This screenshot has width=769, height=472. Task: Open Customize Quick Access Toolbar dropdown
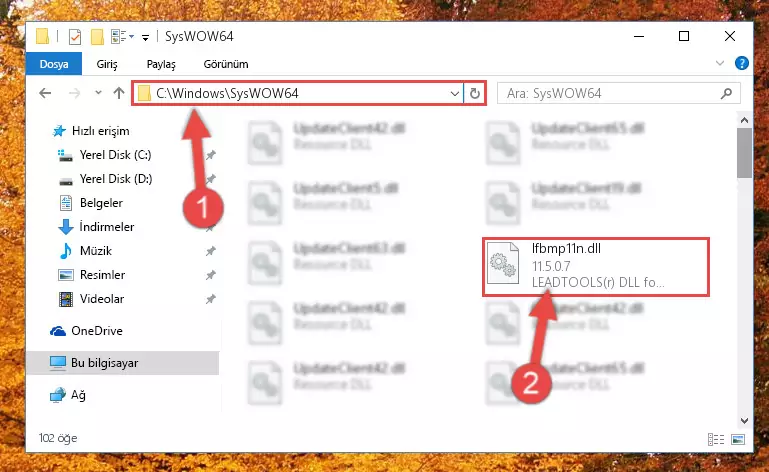coord(145,37)
